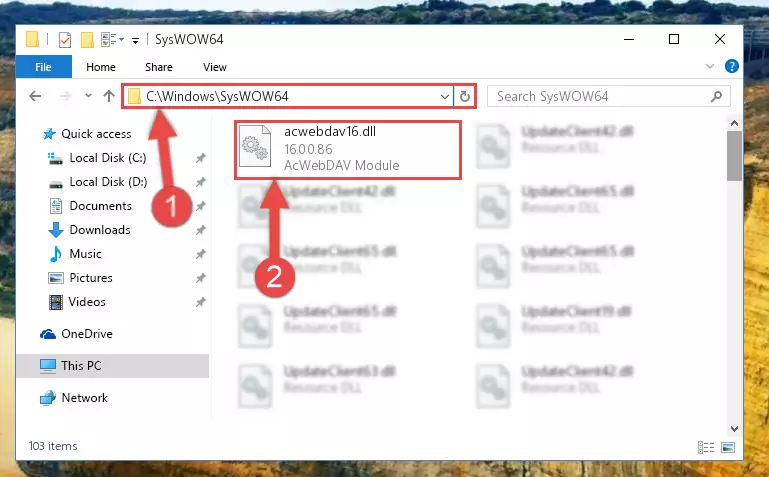The width and height of the screenshot is (769, 477).
Task: Click the Search SysWOW64 field
Action: coord(608,96)
